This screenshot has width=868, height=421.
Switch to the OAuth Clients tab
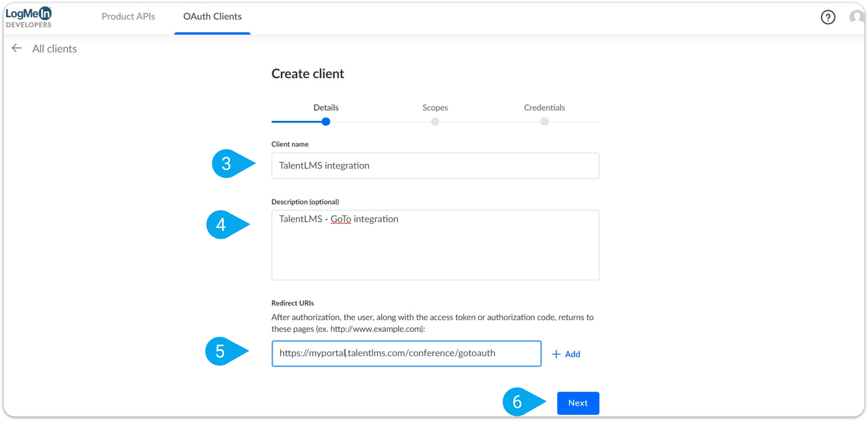(212, 16)
